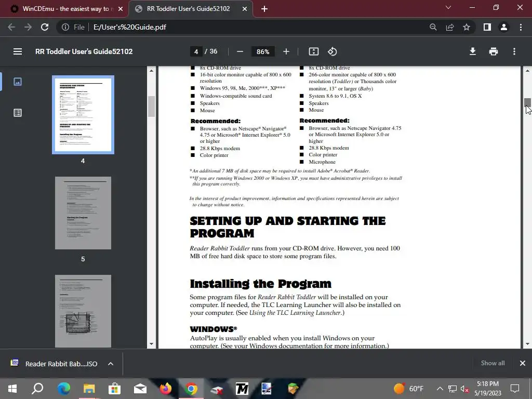The height and width of the screenshot is (399, 532).
Task: Click the 'Installing the Program' heading
Action: pyautogui.click(x=261, y=283)
